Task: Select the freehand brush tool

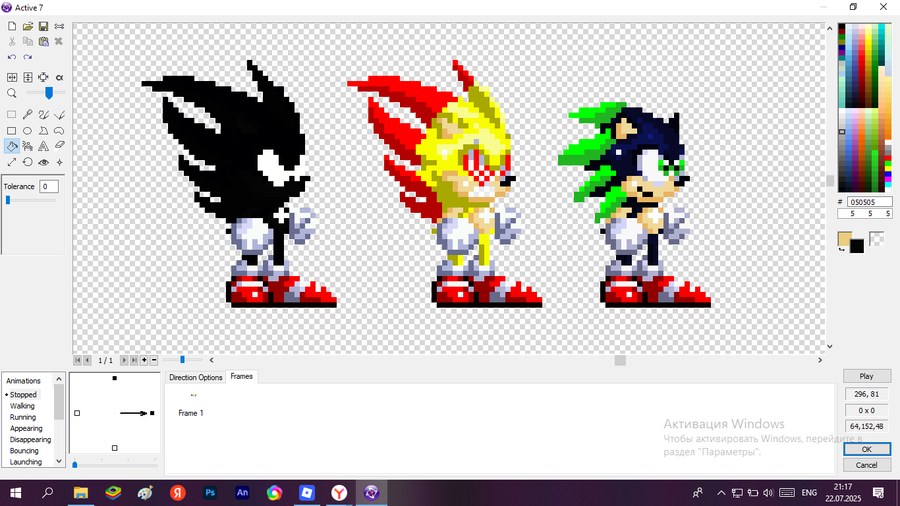Action: 43,115
